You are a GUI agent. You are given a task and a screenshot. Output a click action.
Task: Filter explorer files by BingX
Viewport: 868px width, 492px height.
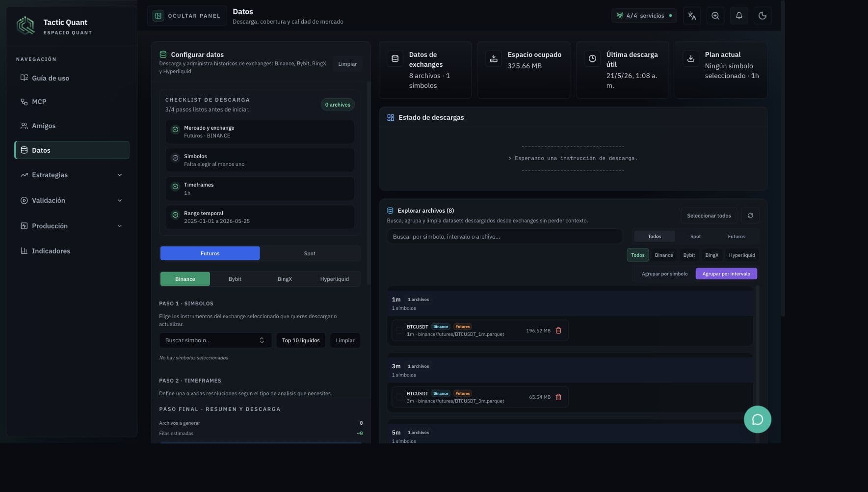point(712,255)
